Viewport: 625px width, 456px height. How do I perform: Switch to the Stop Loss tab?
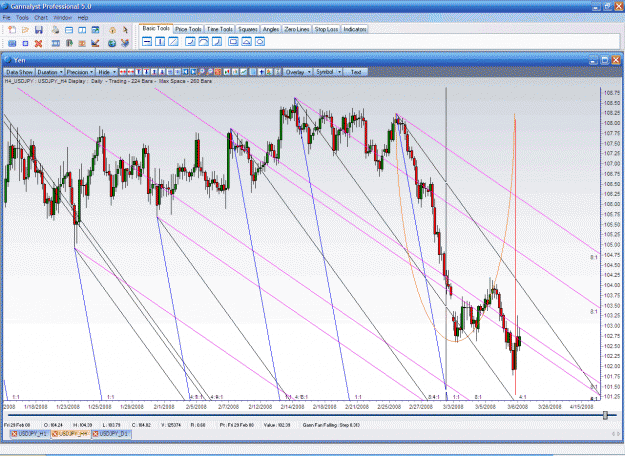pos(326,29)
